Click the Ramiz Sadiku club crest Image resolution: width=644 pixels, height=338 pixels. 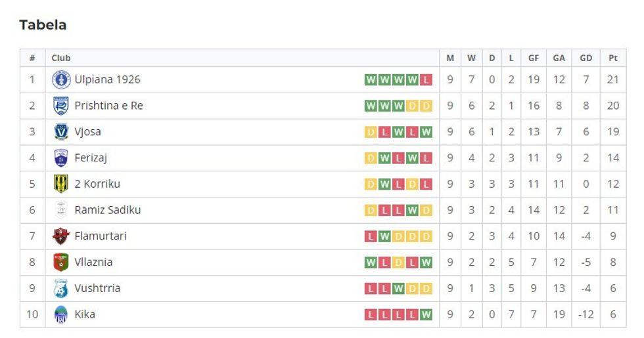pos(61,210)
